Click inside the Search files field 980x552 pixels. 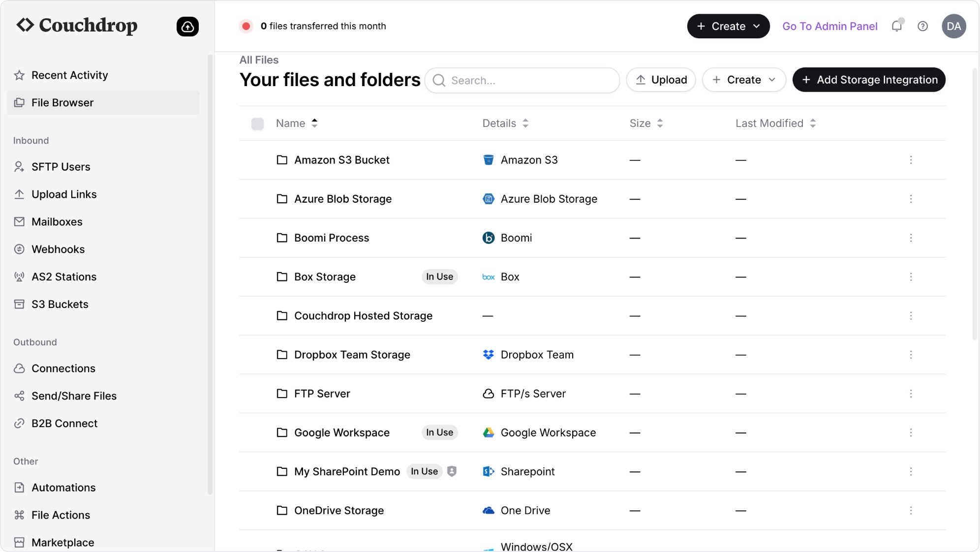521,80
